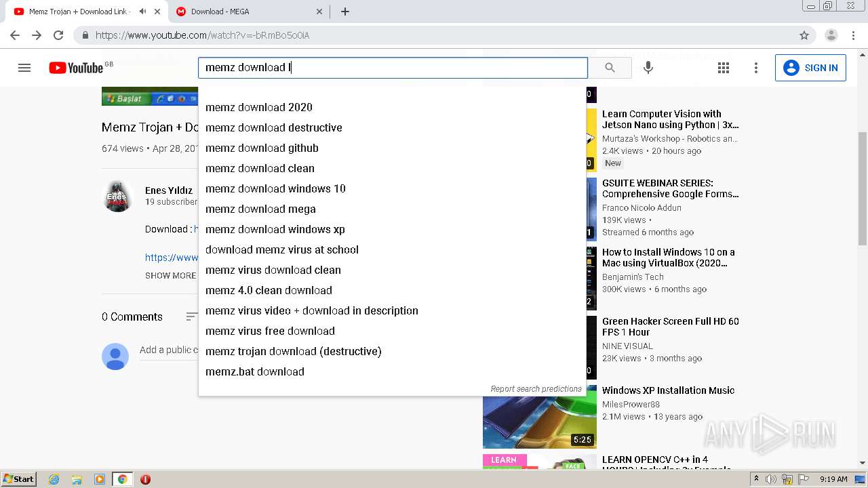
Task: Click the search magnifier button
Action: (610, 68)
